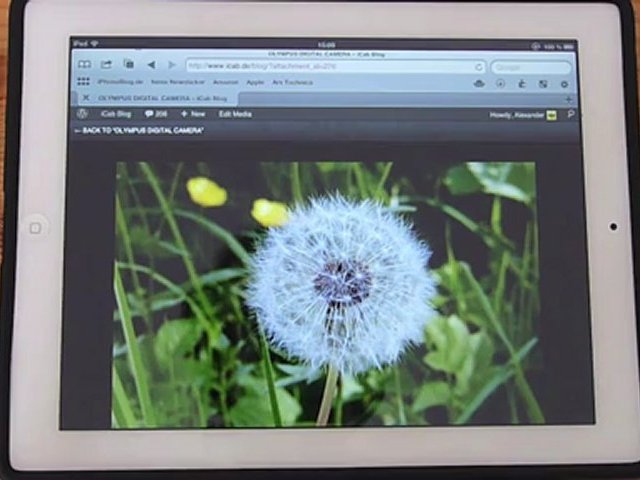Add a new tab with plus

[568, 98]
